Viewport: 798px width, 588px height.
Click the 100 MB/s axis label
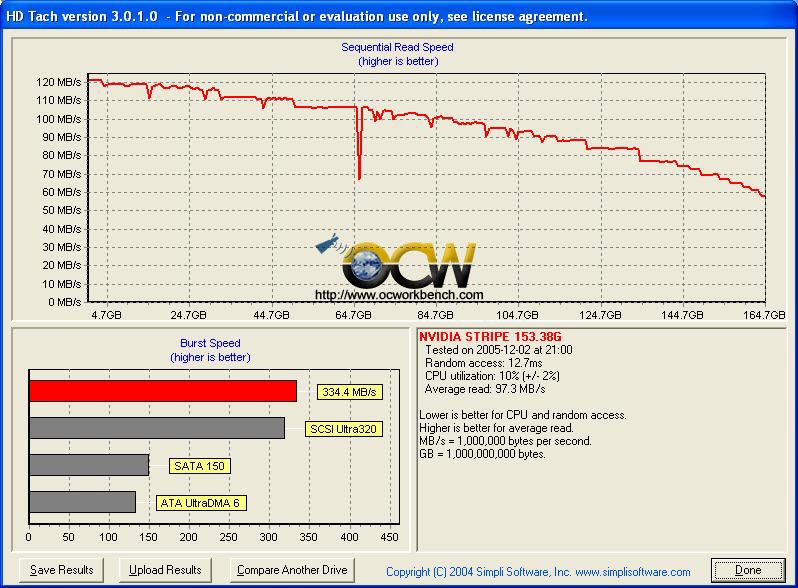(59, 119)
